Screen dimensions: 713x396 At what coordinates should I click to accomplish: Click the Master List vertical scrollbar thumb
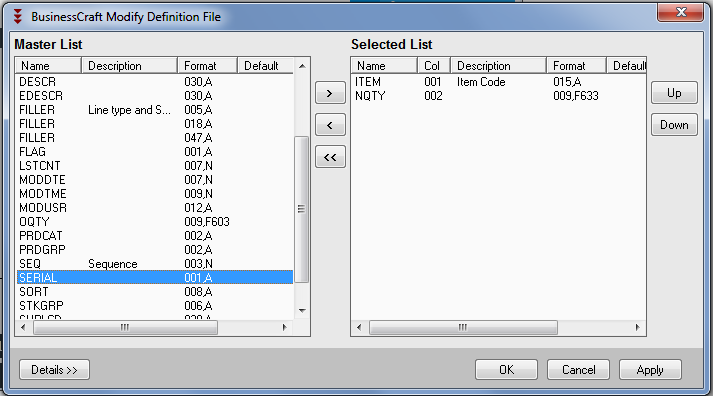tap(301, 209)
